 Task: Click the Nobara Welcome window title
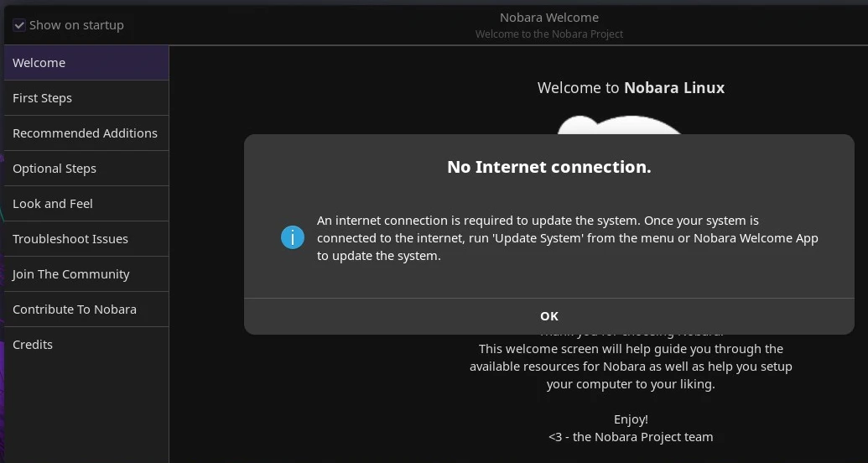click(x=549, y=18)
